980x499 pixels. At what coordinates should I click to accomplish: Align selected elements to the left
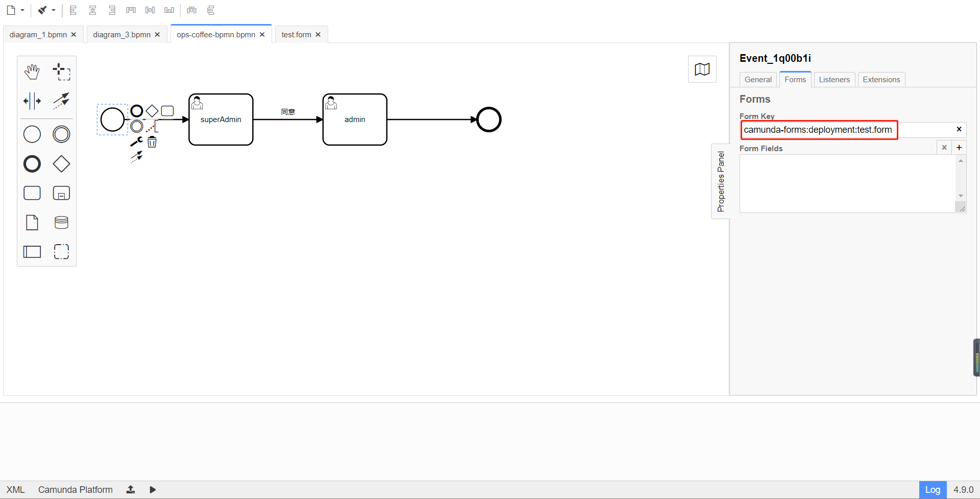click(73, 10)
